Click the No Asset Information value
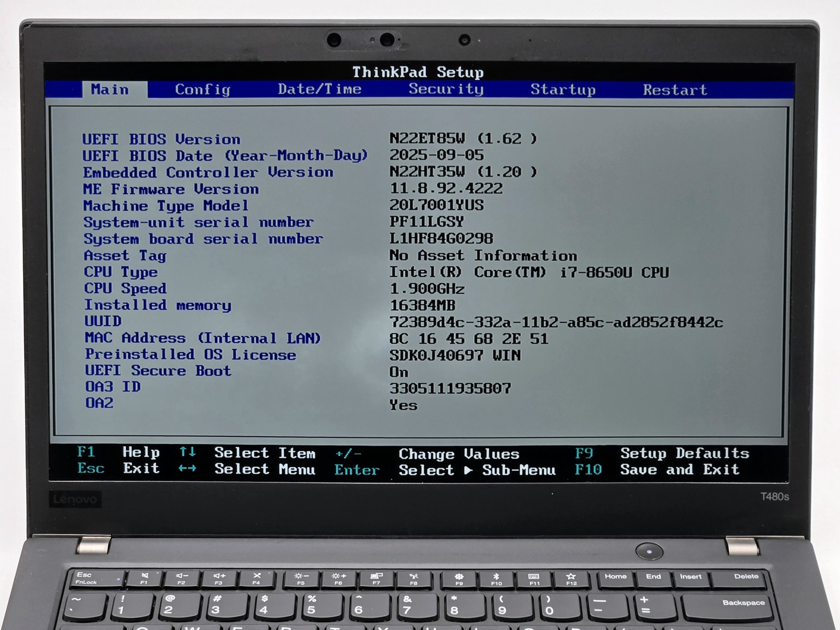 coord(483,256)
